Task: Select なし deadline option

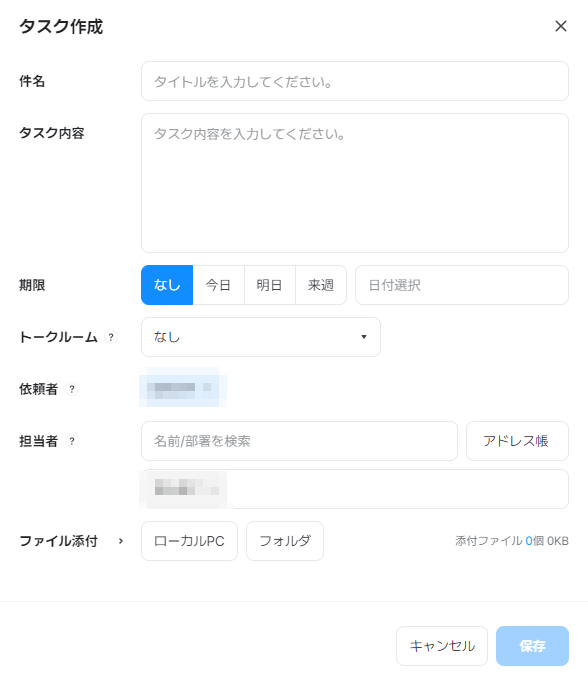Action: (167, 285)
